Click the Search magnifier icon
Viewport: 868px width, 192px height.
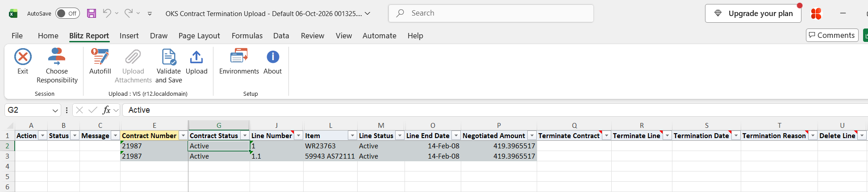[x=401, y=13]
